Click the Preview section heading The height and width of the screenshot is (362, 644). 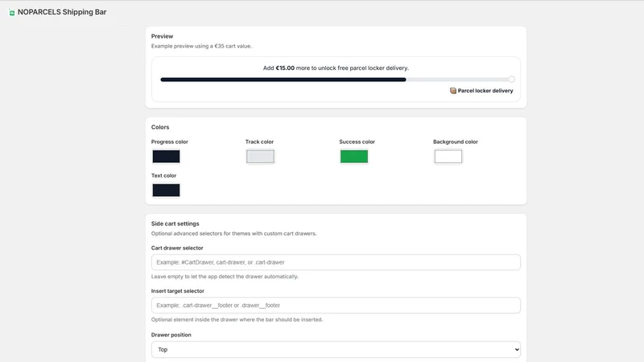(163, 36)
